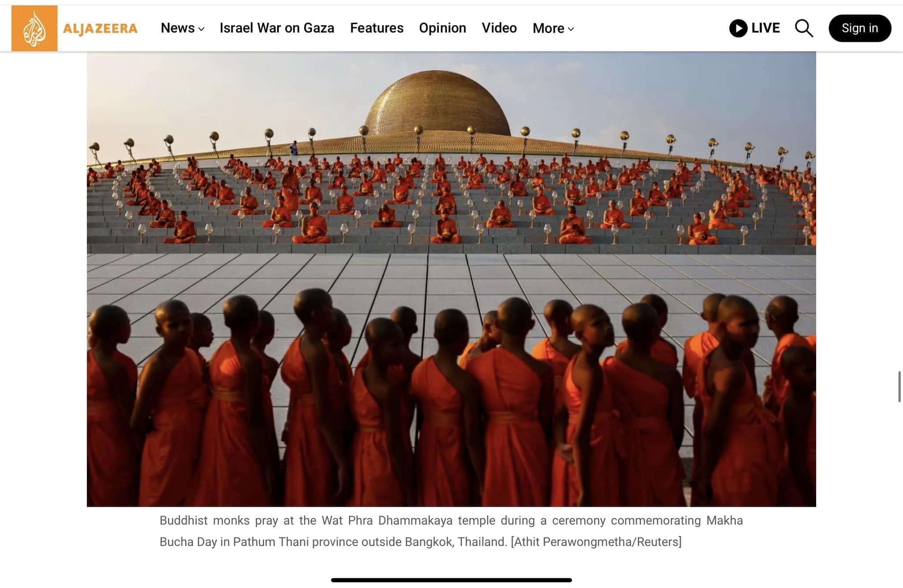Screen dimensions: 903x588
Task: Click the bottom home indicator bar
Action: 451,580
